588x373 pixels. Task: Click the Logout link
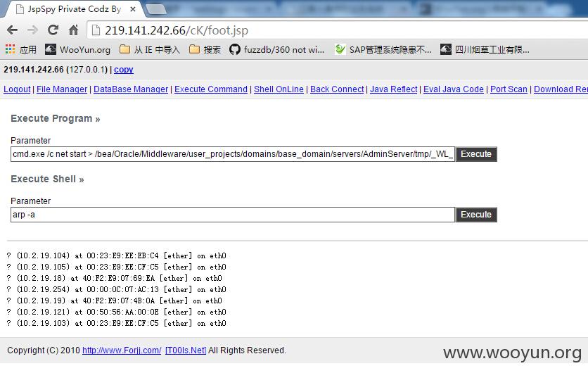(x=17, y=89)
